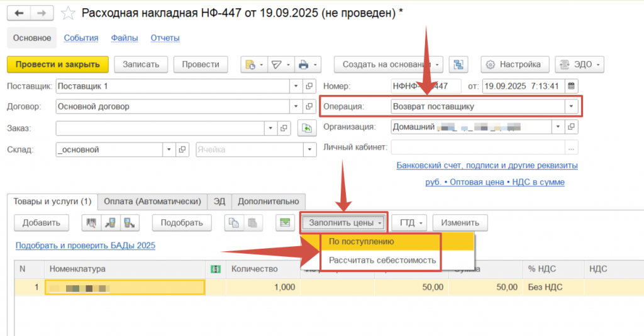This screenshot has width=644, height=336.
Task: Click the fill-from-order icon beside Заказ field
Action: (x=306, y=128)
